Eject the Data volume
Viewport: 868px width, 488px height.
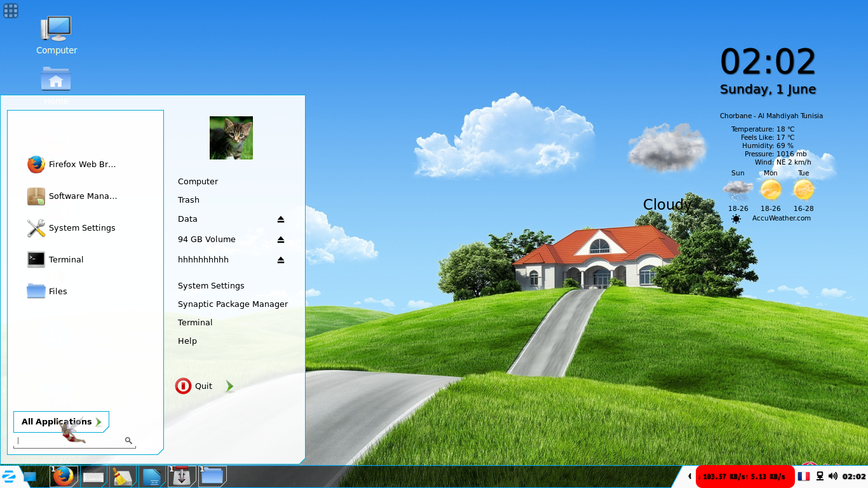pyautogui.click(x=281, y=219)
